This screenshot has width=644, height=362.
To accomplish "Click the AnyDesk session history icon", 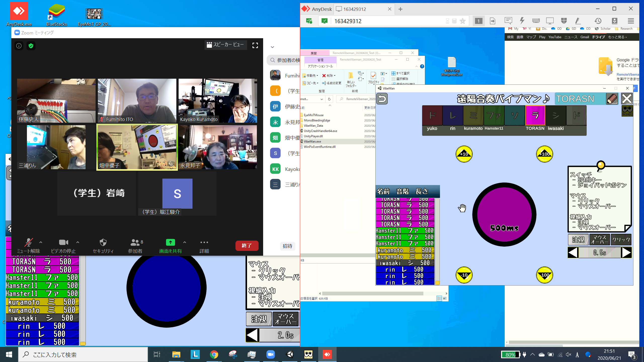I will click(598, 21).
